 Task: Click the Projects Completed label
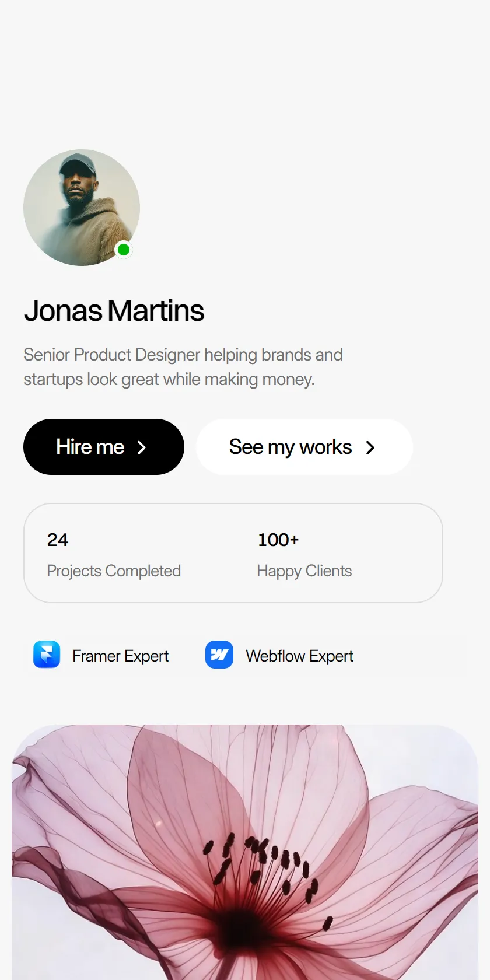click(x=114, y=571)
